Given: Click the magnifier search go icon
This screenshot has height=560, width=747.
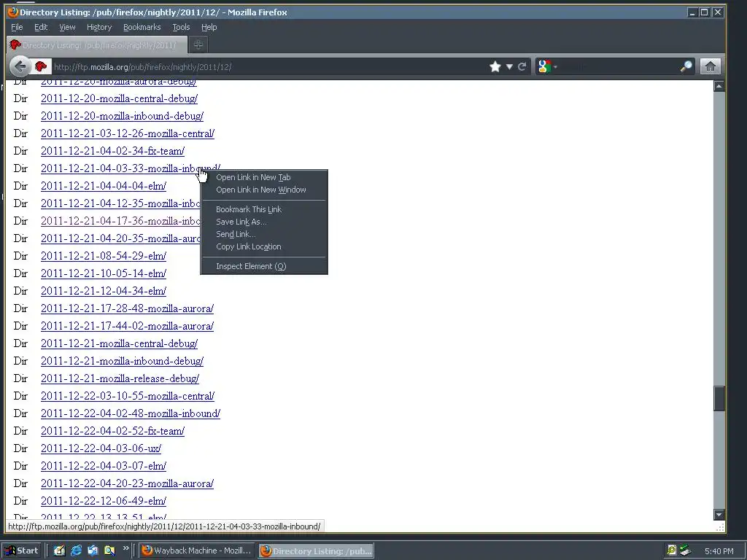Looking at the screenshot, I should [686, 66].
